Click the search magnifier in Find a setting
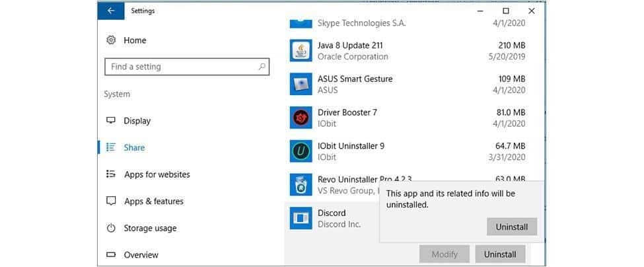This screenshot has width=644, height=267. click(x=262, y=67)
